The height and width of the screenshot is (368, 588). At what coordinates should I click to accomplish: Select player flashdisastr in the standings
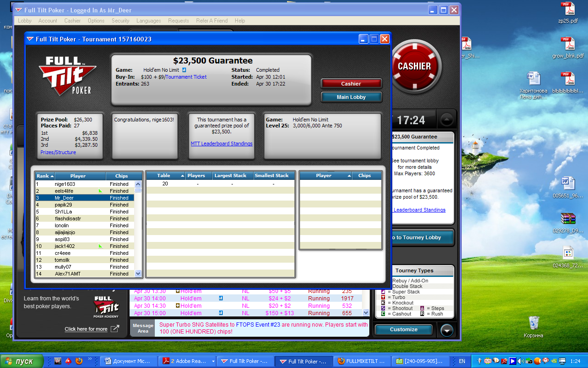(x=85, y=218)
